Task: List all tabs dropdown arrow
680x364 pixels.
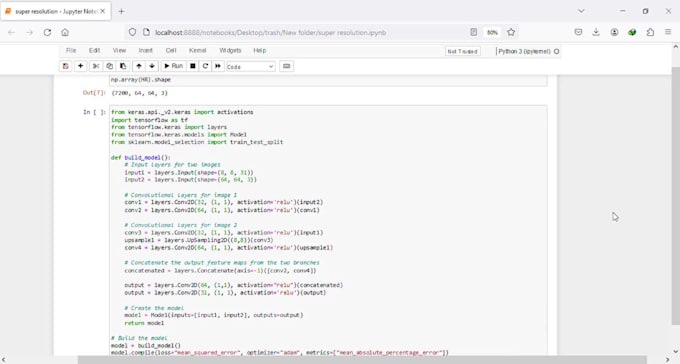Action: 581,11
